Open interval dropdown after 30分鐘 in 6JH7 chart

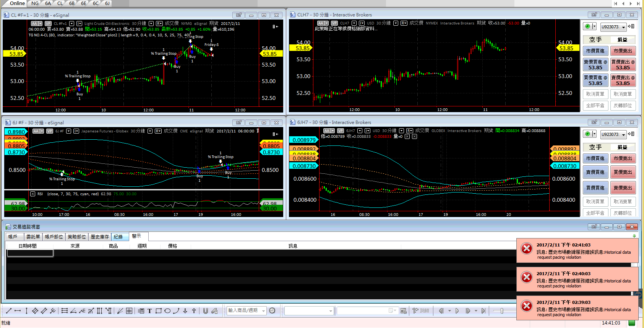[x=401, y=131]
